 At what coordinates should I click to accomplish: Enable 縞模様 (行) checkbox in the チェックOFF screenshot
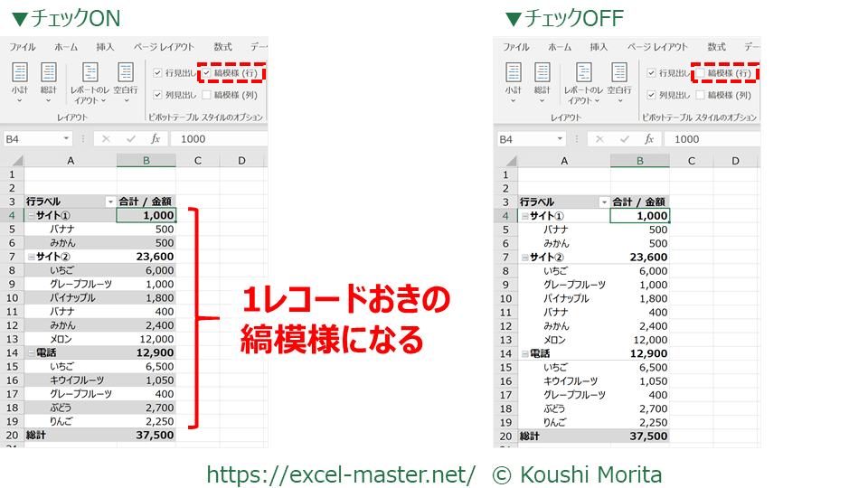pyautogui.click(x=701, y=73)
